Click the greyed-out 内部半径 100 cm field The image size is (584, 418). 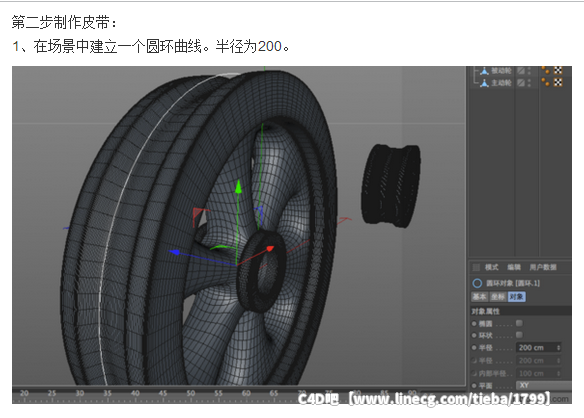coord(538,373)
